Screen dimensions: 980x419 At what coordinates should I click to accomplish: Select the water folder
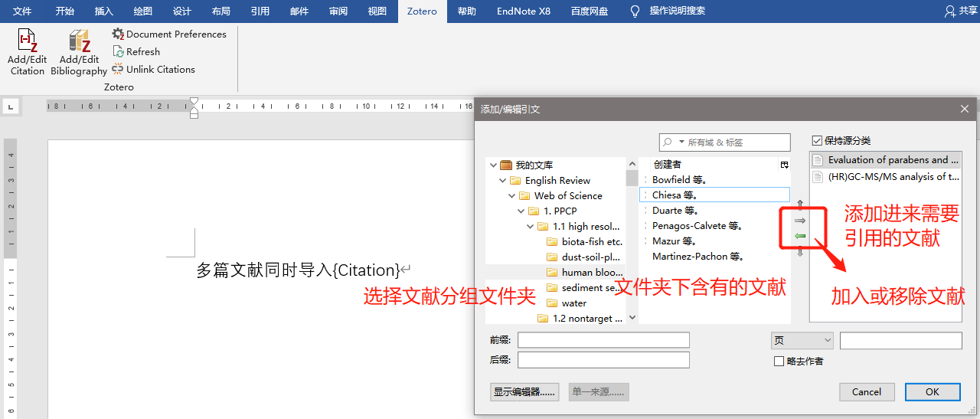point(567,303)
